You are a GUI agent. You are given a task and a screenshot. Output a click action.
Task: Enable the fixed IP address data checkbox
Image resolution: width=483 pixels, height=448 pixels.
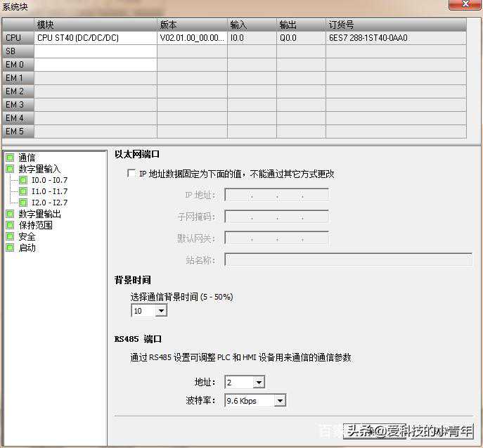click(131, 174)
